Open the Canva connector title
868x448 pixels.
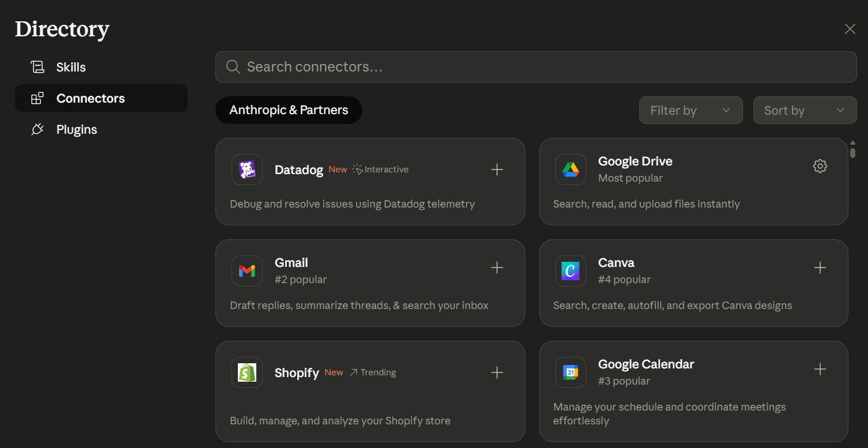pos(616,263)
